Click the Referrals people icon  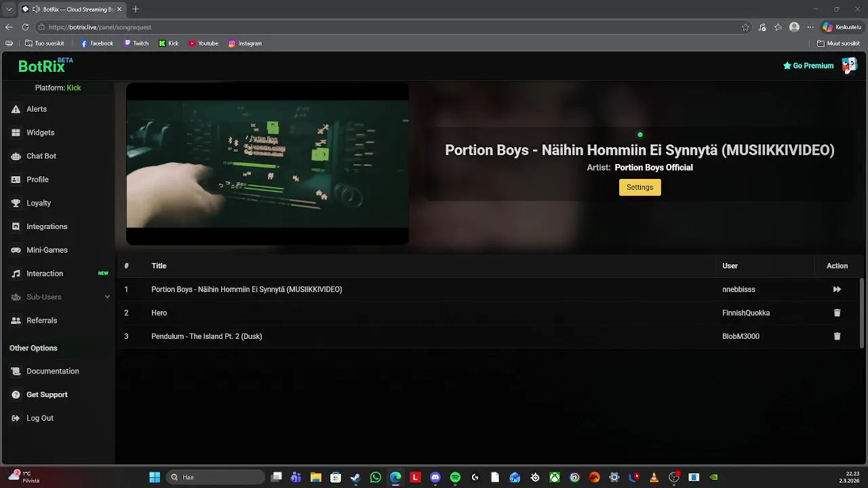click(16, 321)
